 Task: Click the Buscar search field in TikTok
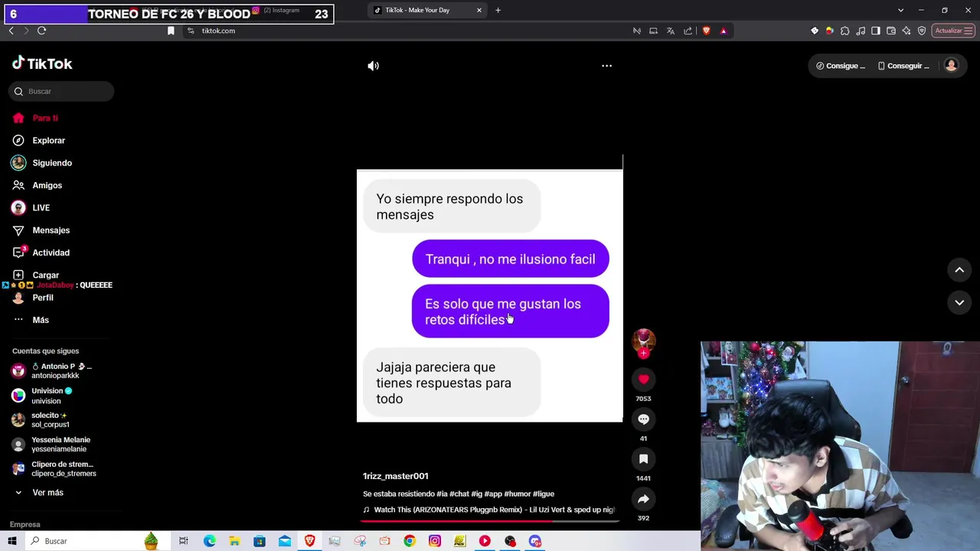[61, 91]
